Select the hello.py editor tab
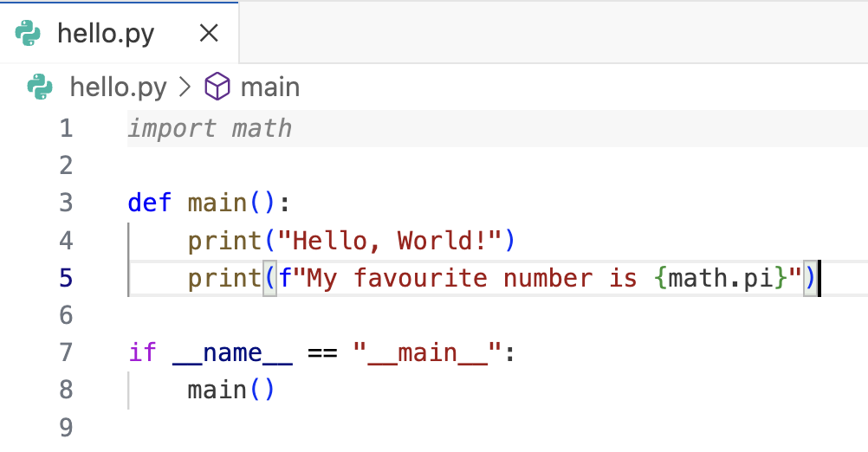Viewport: 868px width, 452px height. click(119, 33)
